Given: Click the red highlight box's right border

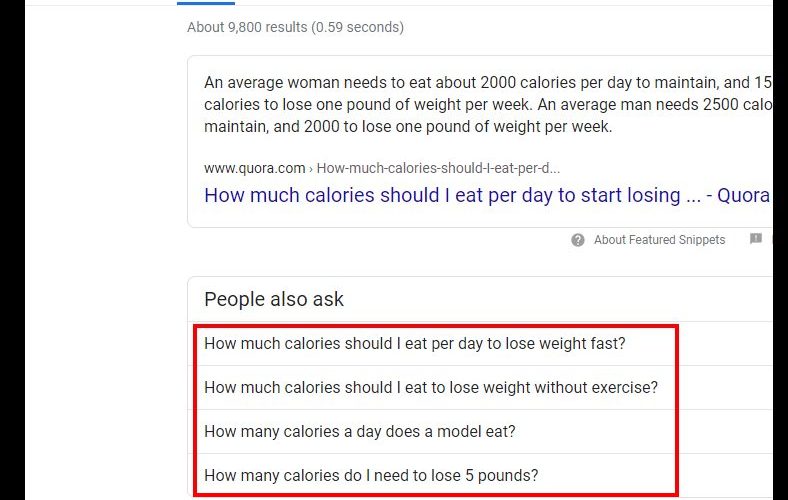Looking at the screenshot, I should click(x=677, y=410).
